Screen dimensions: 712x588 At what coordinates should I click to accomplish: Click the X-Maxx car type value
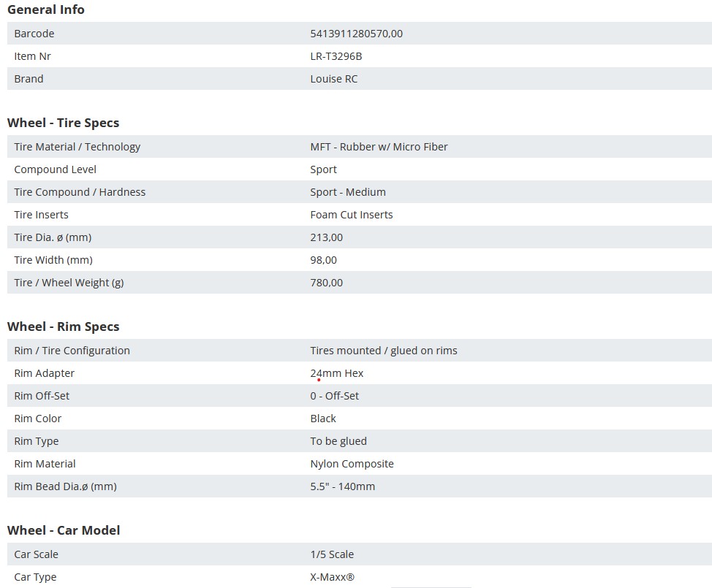pyautogui.click(x=333, y=577)
